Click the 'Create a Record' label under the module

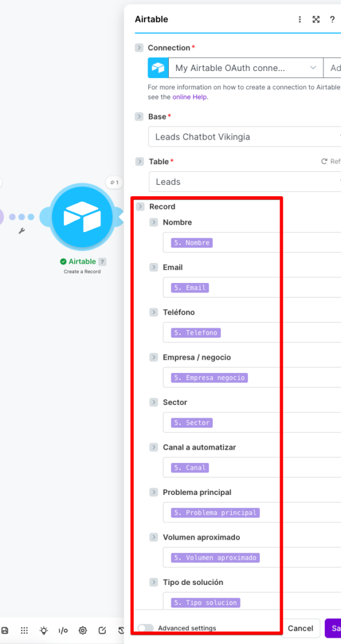pos(82,272)
